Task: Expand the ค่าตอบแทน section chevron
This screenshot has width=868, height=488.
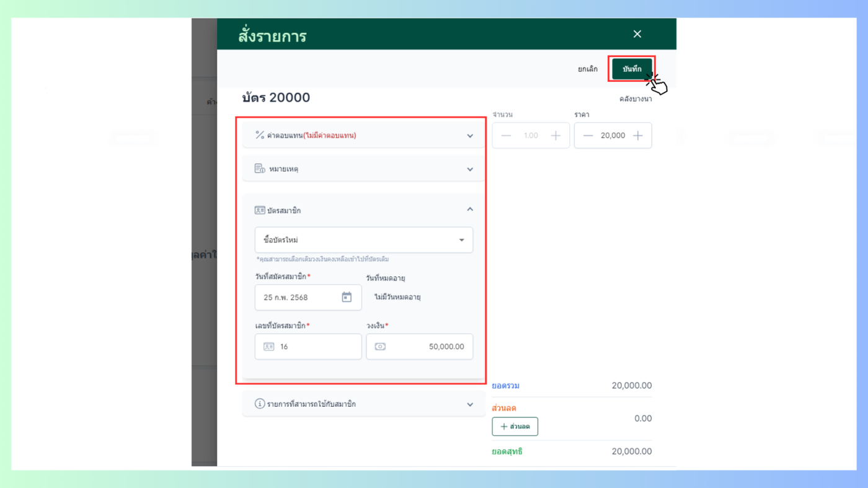Action: point(470,136)
